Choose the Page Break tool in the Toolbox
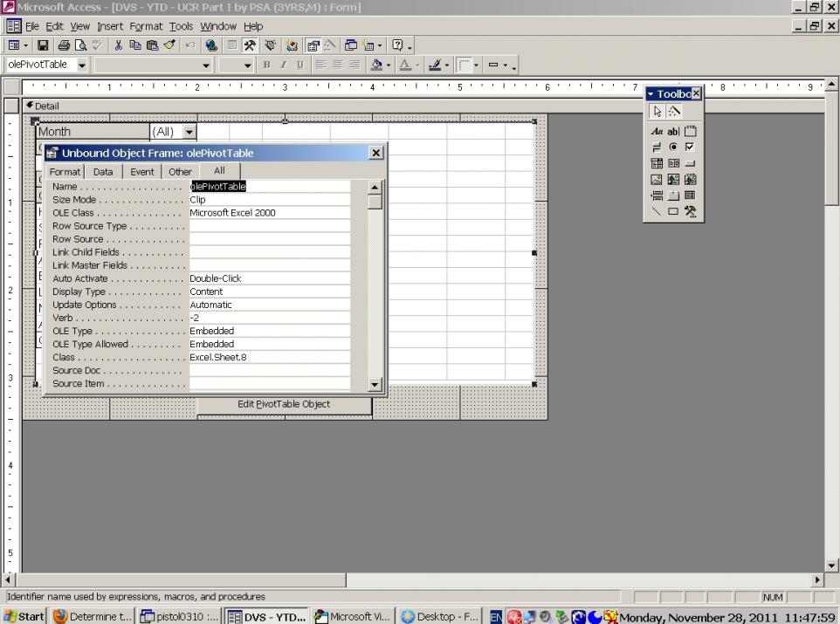Viewport: 840px width, 624px height. (x=657, y=195)
